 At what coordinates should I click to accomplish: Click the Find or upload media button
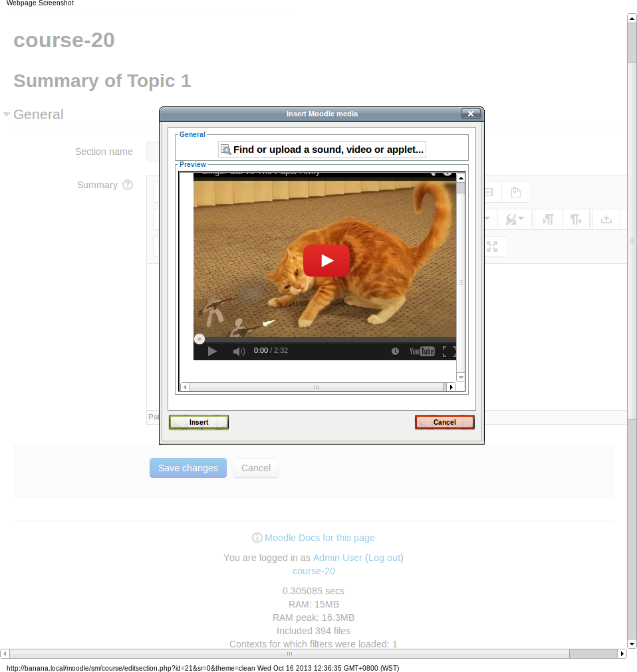click(x=322, y=150)
